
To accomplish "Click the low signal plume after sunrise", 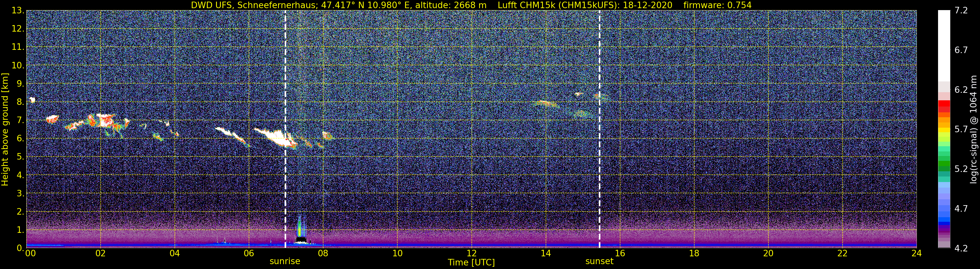I will [300, 230].
